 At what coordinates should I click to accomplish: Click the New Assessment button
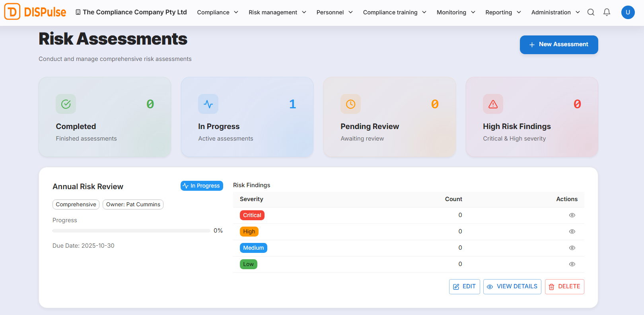point(558,45)
